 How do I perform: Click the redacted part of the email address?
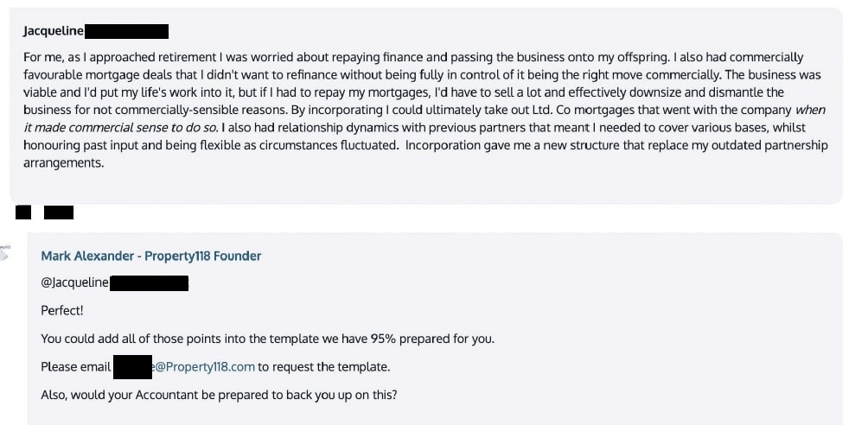(x=133, y=367)
